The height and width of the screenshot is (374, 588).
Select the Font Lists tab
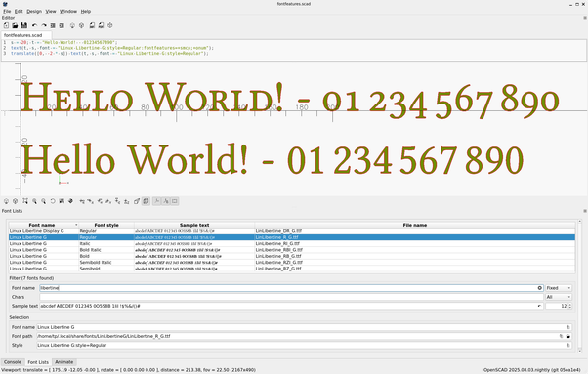[38, 362]
